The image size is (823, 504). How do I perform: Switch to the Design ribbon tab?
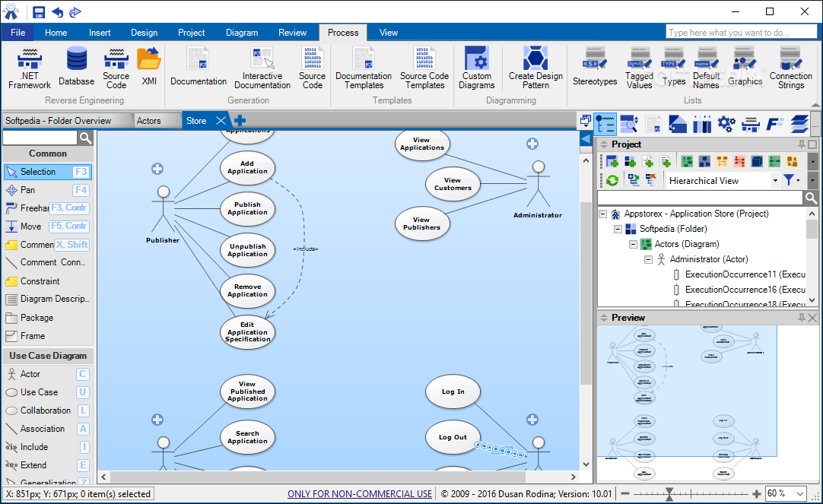pyautogui.click(x=144, y=33)
